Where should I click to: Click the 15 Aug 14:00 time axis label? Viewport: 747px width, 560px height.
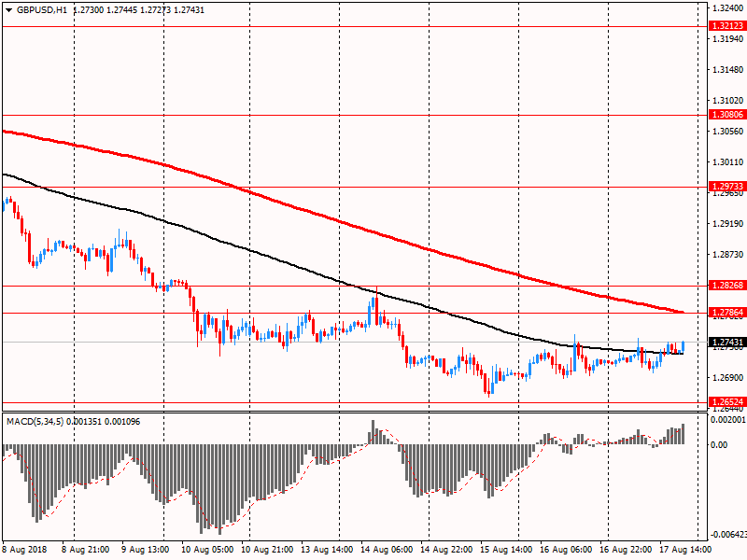click(x=506, y=549)
